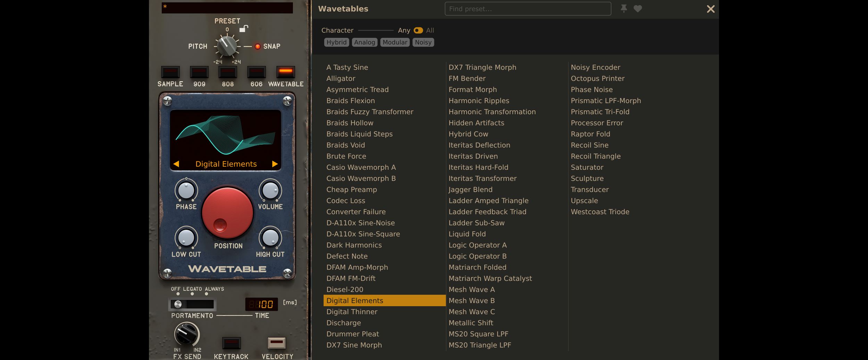Viewport: 868px width, 360px height.
Task: Select the SAMPLE source button
Action: coord(170,72)
